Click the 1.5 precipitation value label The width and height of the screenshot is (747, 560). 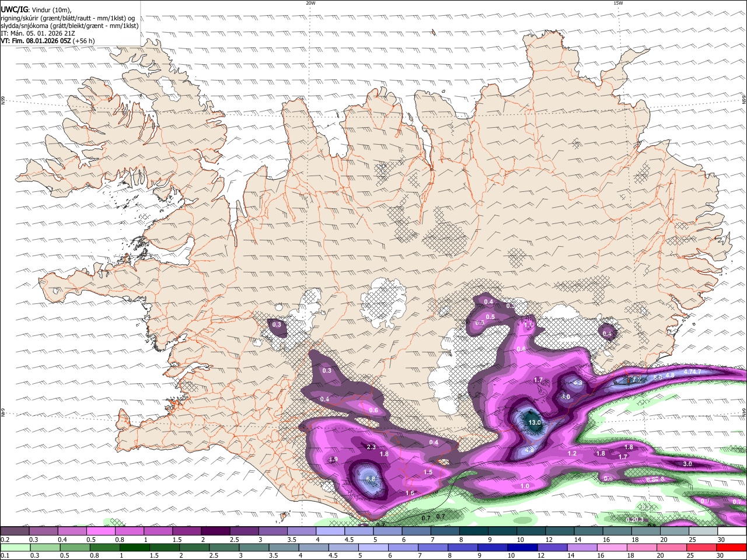(x=428, y=472)
